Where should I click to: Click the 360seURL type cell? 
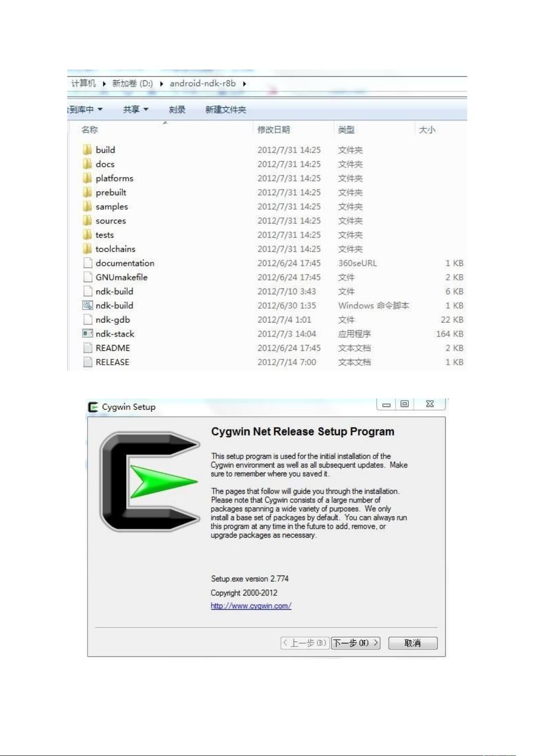tap(358, 263)
